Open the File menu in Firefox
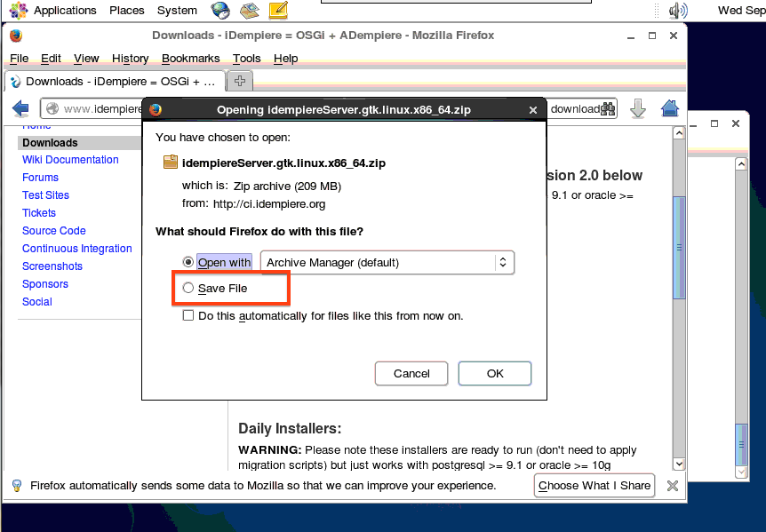 tap(19, 59)
